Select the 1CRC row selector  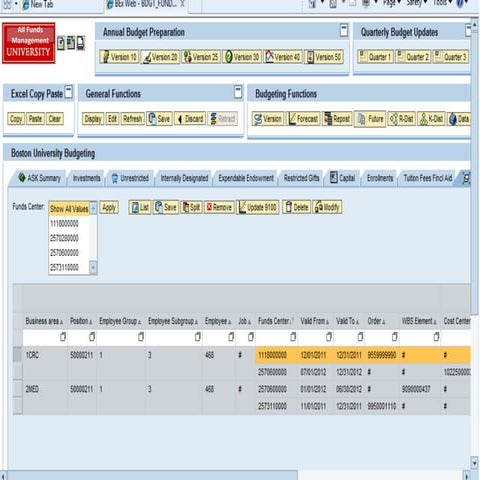pos(18,355)
